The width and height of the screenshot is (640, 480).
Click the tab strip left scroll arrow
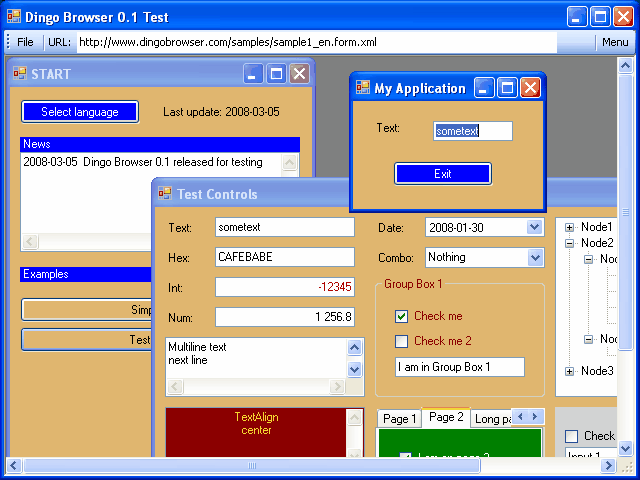(520, 417)
